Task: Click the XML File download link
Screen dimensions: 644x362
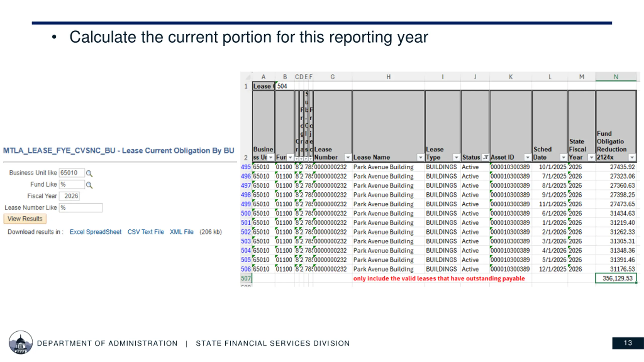Action: click(x=181, y=232)
